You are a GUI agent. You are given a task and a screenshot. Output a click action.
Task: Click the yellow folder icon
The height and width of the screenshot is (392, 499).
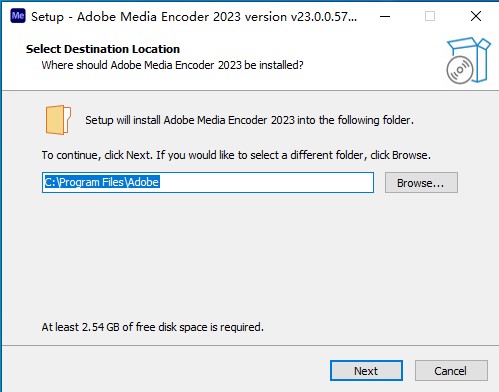pyautogui.click(x=58, y=120)
